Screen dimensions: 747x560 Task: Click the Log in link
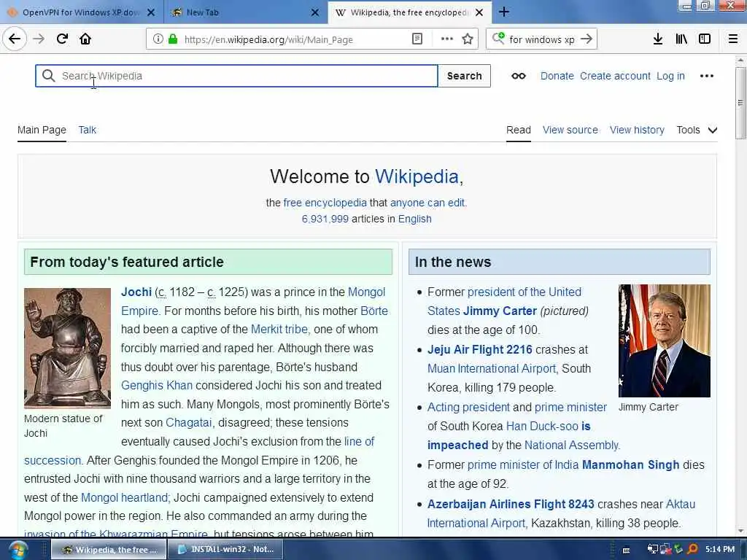(670, 76)
